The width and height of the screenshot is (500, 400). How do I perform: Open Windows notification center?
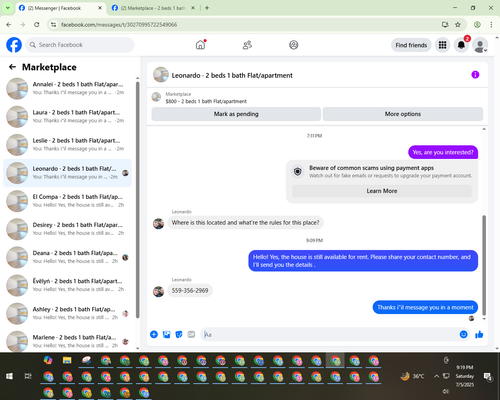coord(488,376)
